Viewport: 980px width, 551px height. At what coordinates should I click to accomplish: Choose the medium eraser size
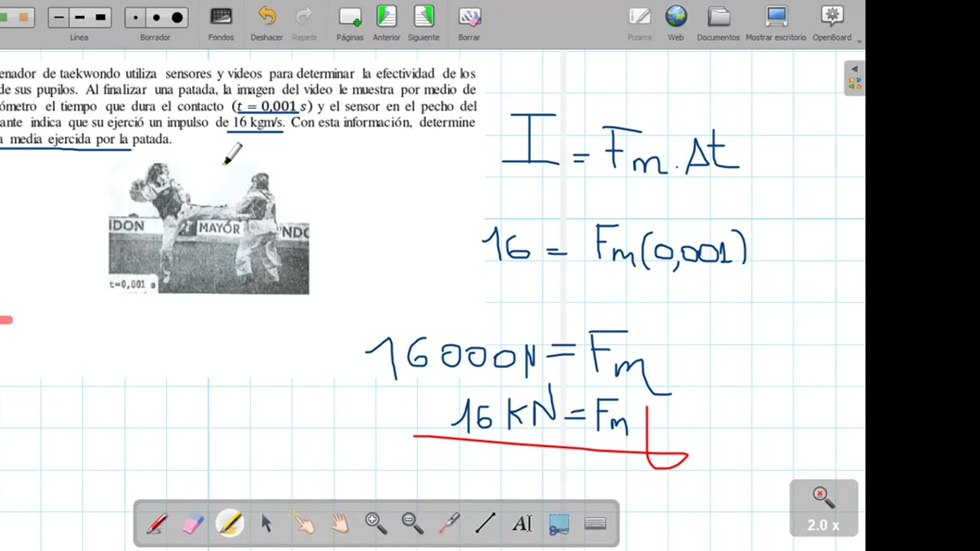pos(156,18)
